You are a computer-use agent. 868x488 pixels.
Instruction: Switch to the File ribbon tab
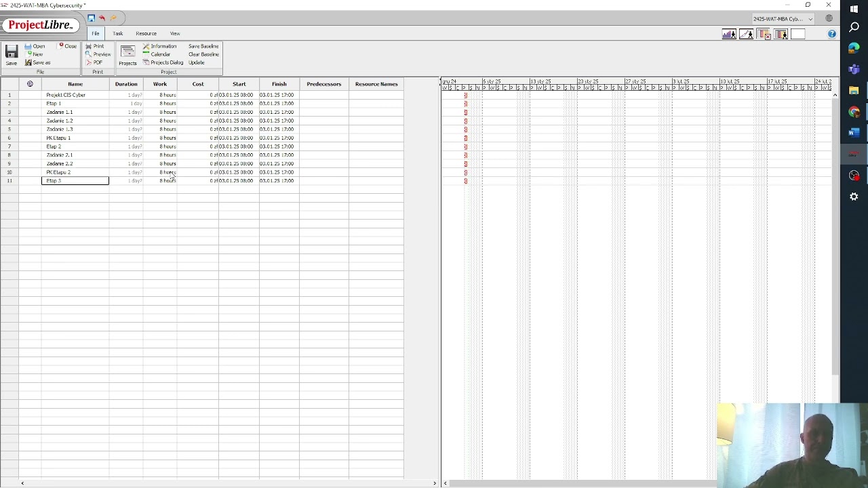tap(96, 33)
